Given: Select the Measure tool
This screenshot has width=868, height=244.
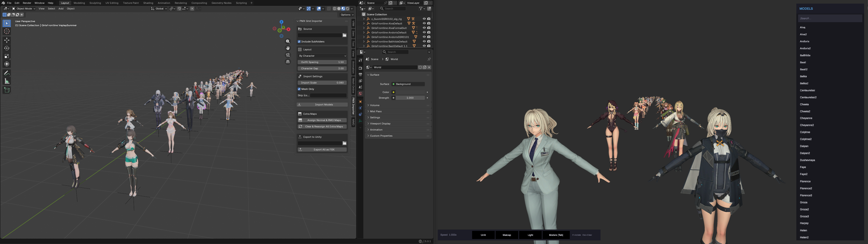Looking at the screenshot, I should [x=7, y=81].
